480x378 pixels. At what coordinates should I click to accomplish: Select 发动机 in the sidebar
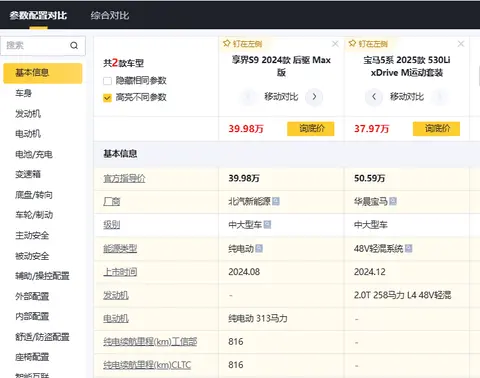28,114
